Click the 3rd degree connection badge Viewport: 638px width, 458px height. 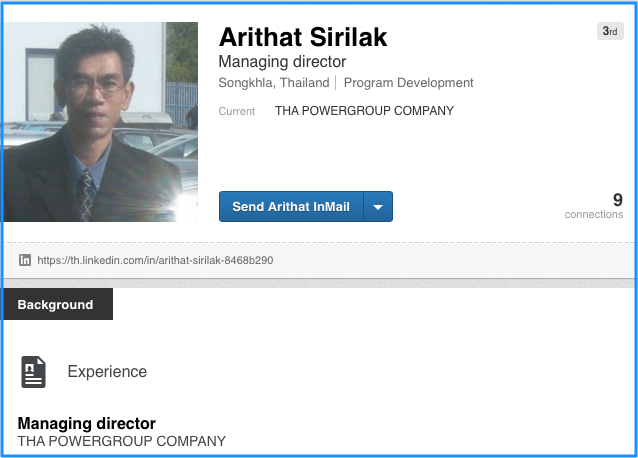tap(610, 31)
